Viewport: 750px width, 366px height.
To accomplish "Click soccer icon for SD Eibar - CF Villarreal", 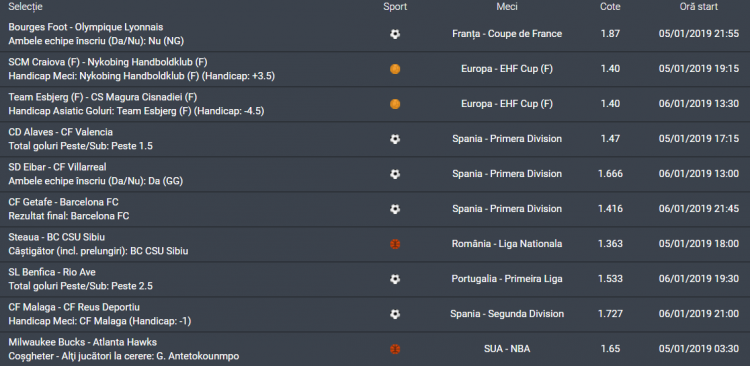I will 395,174.
